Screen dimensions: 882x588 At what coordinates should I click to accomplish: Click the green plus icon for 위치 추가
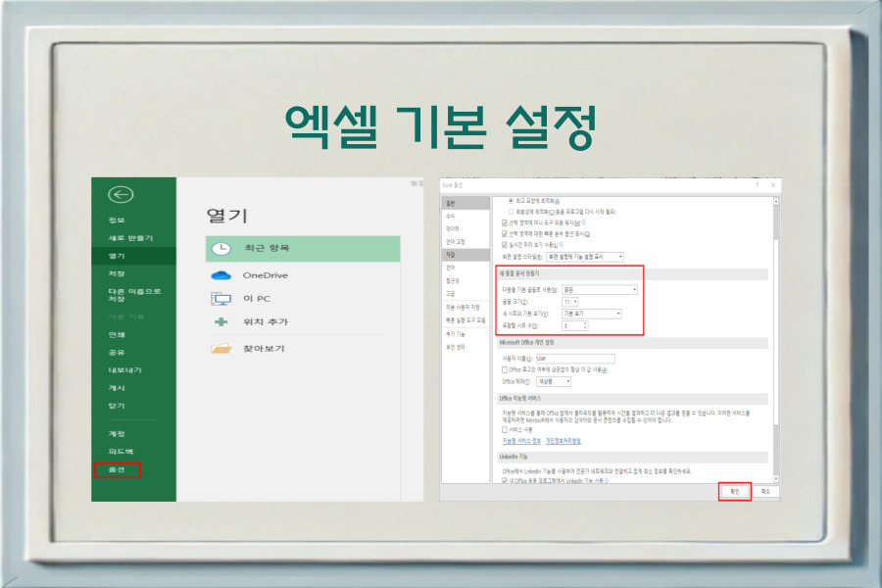[x=221, y=321]
